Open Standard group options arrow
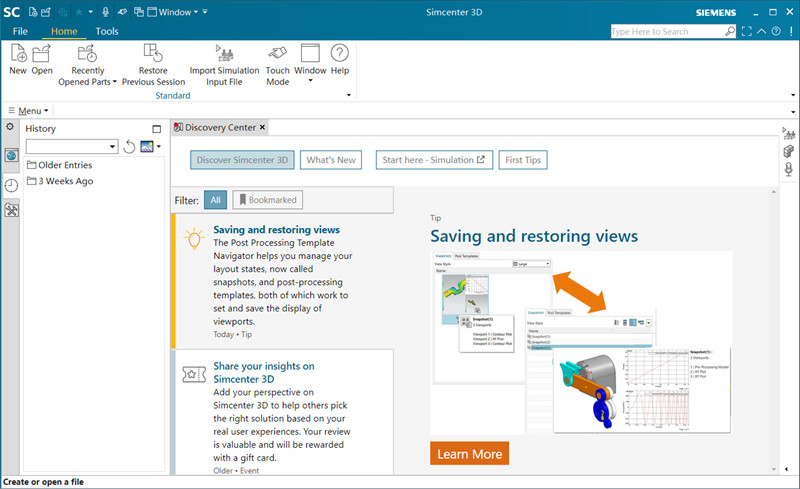This screenshot has width=800, height=489. click(x=349, y=95)
